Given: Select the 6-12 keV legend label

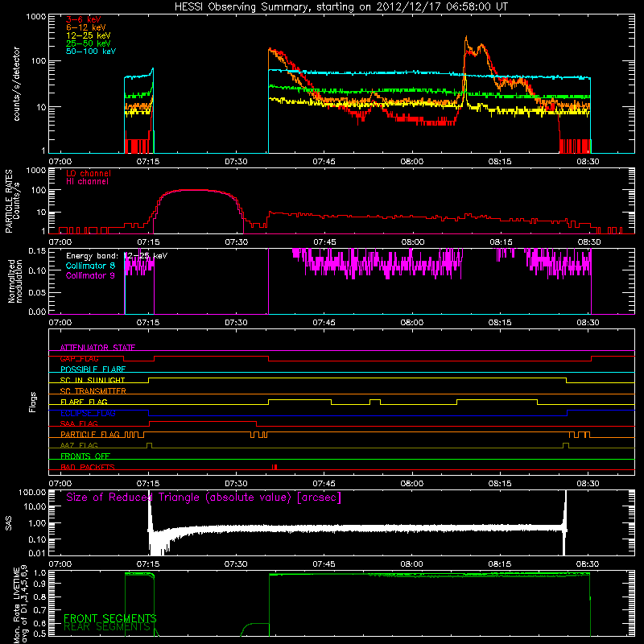Looking at the screenshot, I should [86, 27].
